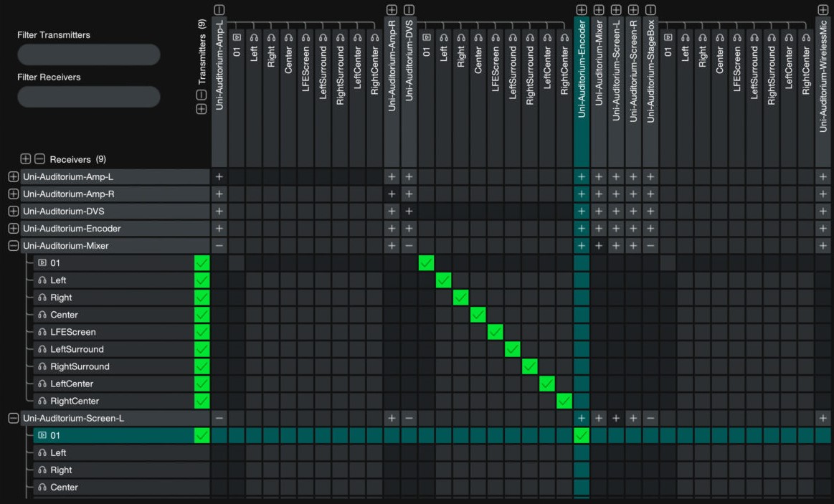Select Screen-L receiver channel Center
834x504 pixels.
tap(121, 487)
